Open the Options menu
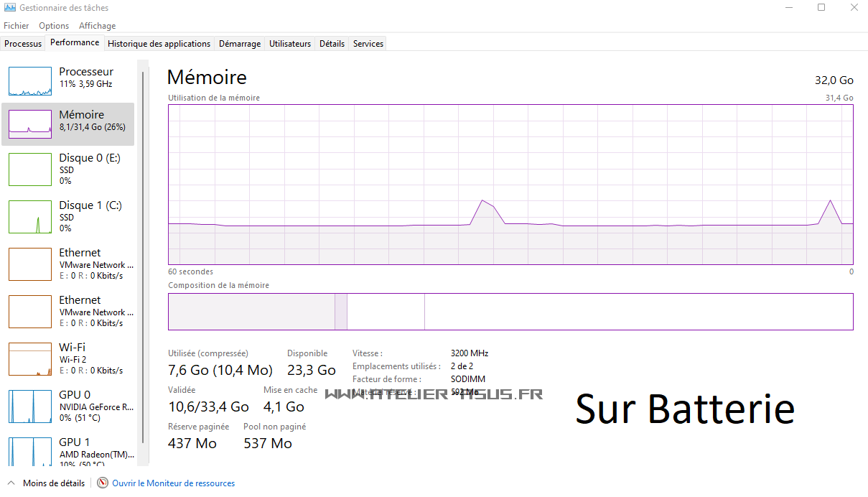 point(54,26)
